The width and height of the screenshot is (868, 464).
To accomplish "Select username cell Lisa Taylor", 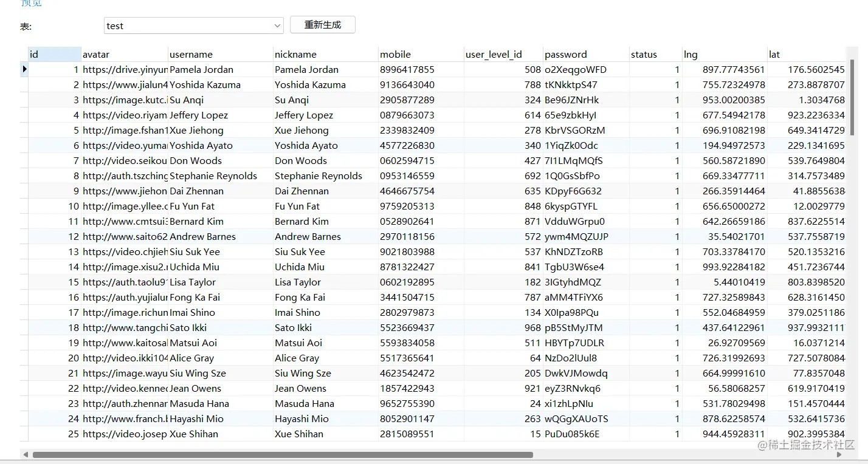I will (x=221, y=282).
